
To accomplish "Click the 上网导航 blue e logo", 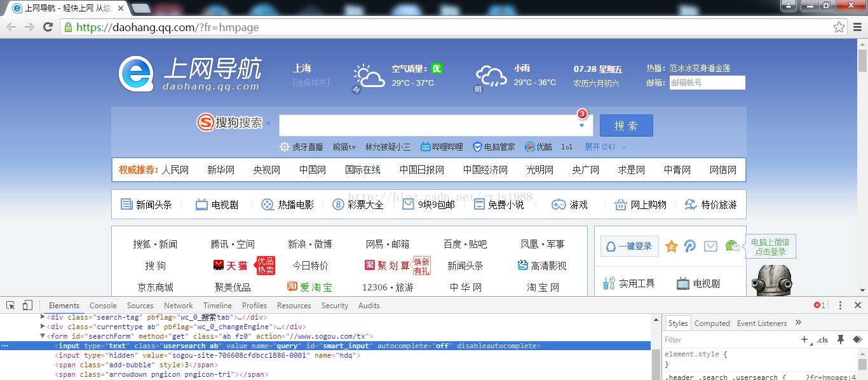I will [136, 74].
